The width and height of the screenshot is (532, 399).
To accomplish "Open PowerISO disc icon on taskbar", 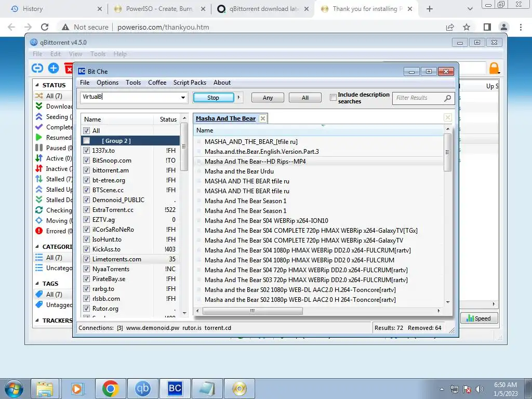I will coord(239,389).
